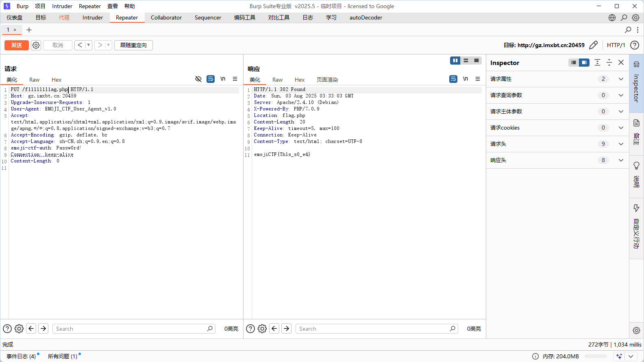Expand the 请求头 section in Inspector
644x362 pixels.
tap(621, 144)
